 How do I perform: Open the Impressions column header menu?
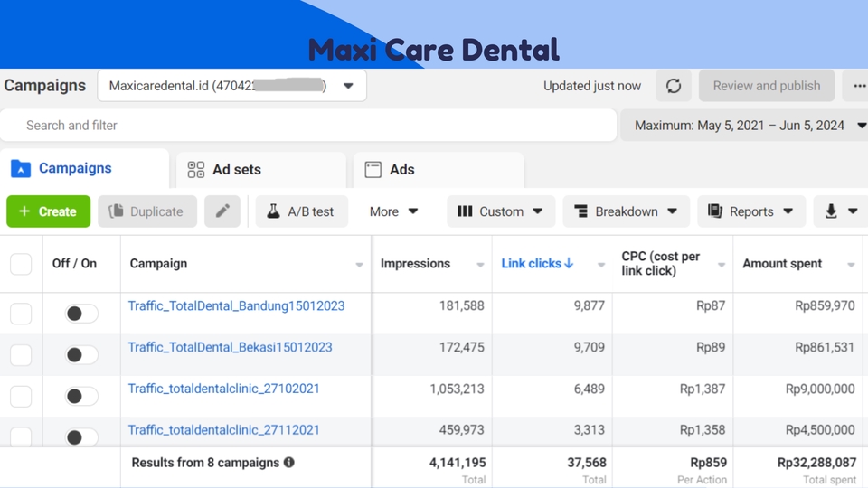point(480,265)
